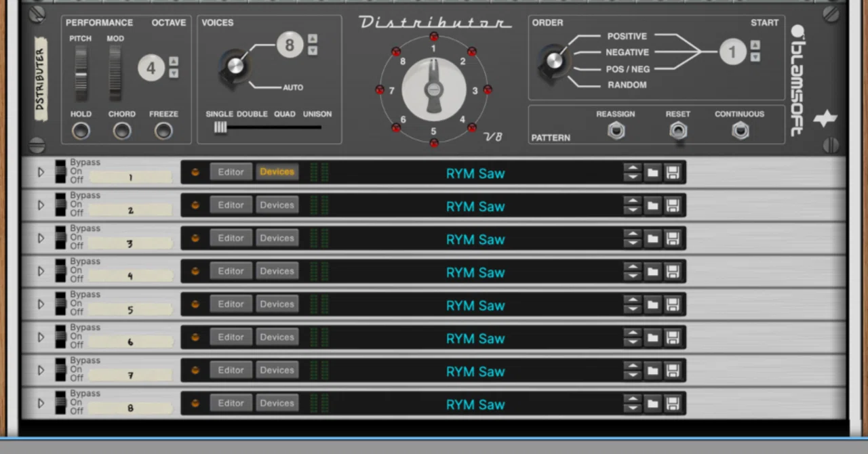Expand device 7 with its fold triangle
Viewport: 868px width, 454px height.
pos(41,370)
